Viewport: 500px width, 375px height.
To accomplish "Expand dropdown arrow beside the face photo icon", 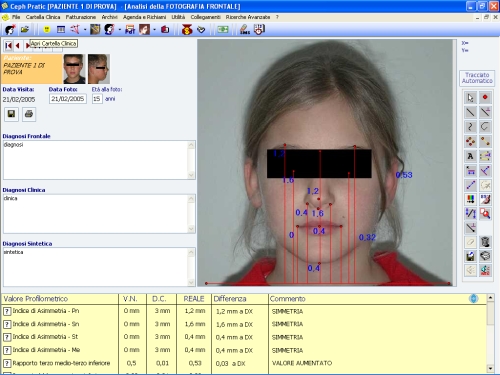I will pos(154,30).
